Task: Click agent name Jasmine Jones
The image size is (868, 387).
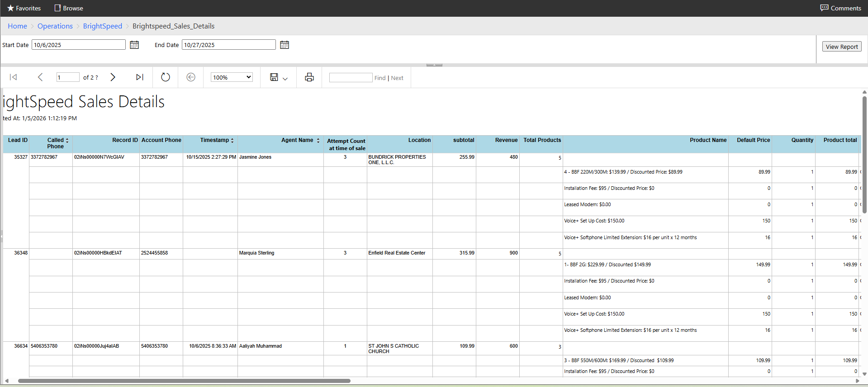Action: coord(255,157)
